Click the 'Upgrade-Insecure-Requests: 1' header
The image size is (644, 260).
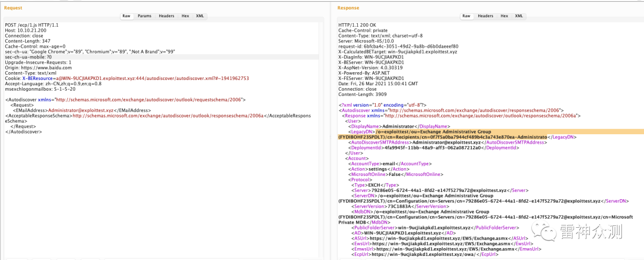38,63
